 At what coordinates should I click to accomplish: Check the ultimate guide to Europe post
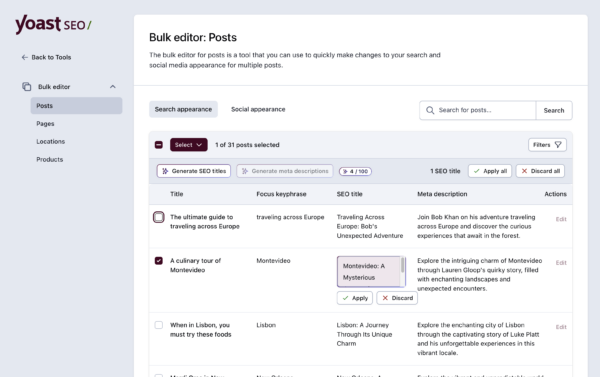tap(159, 217)
